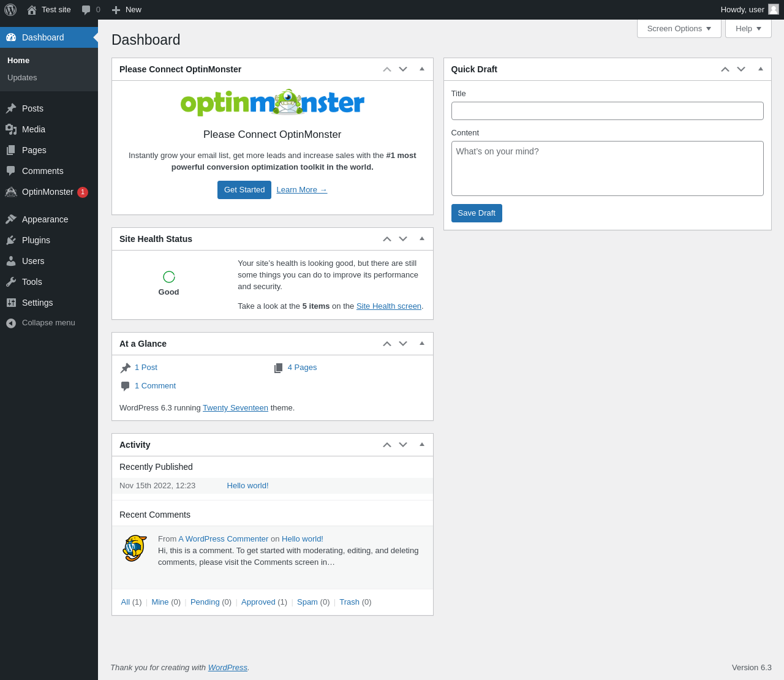The image size is (784, 680).
Task: Select Home in Dashboard submenu
Action: [x=18, y=61]
